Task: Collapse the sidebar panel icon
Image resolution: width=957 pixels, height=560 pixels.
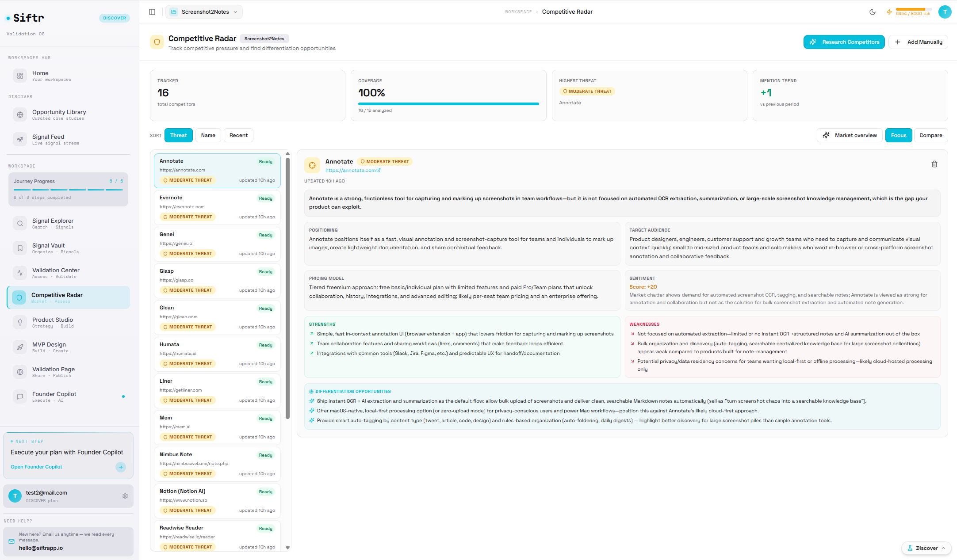Action: point(152,12)
